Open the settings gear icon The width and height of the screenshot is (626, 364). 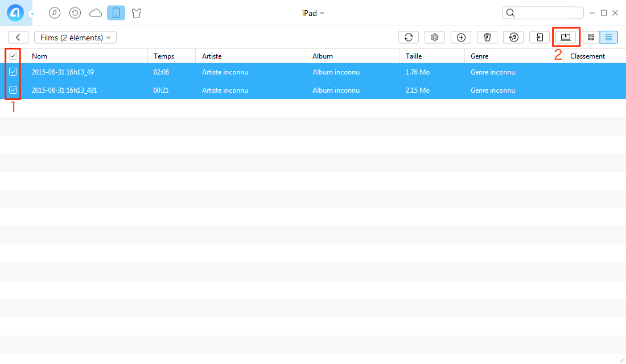[435, 37]
